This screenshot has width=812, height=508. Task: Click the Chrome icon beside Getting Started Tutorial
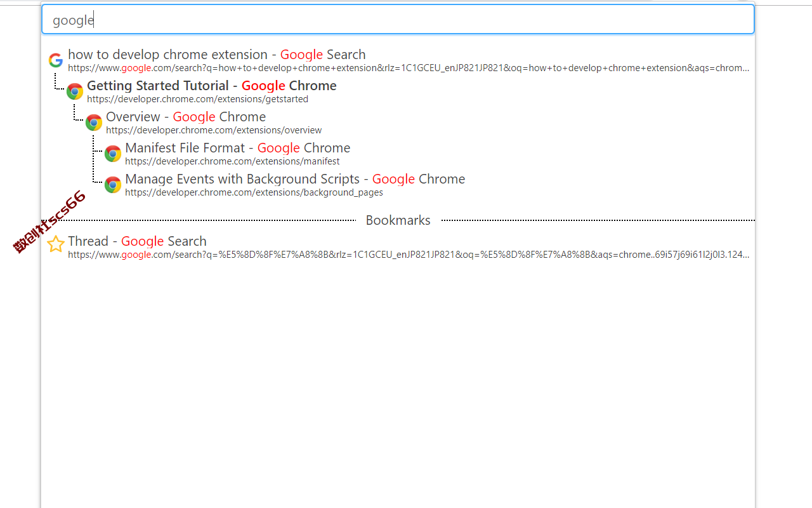(75, 91)
